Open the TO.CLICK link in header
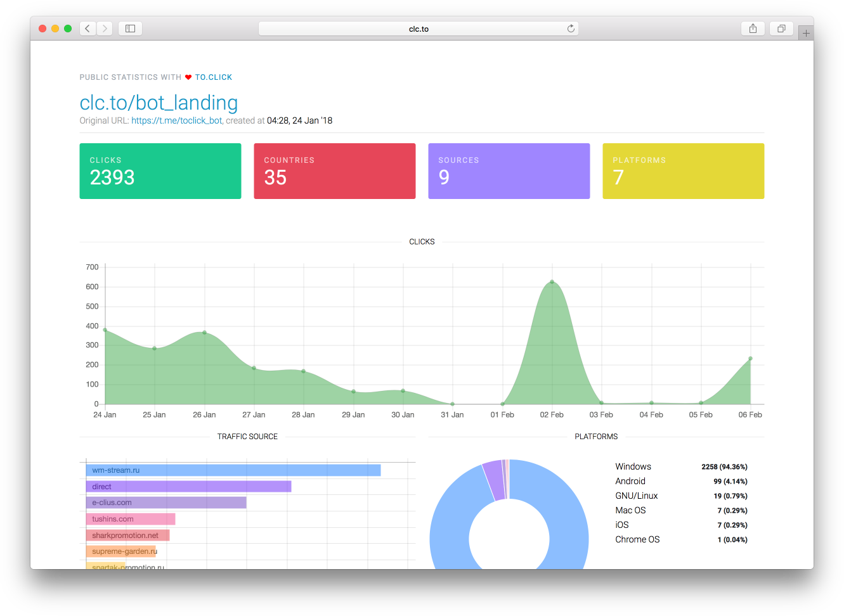This screenshot has height=616, width=844. point(214,77)
